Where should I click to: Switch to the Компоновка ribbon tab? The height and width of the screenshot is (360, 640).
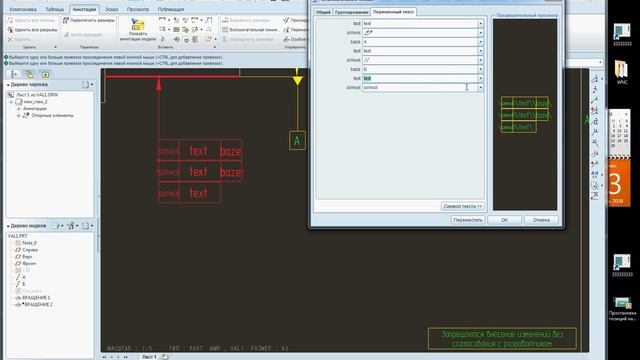[23, 9]
